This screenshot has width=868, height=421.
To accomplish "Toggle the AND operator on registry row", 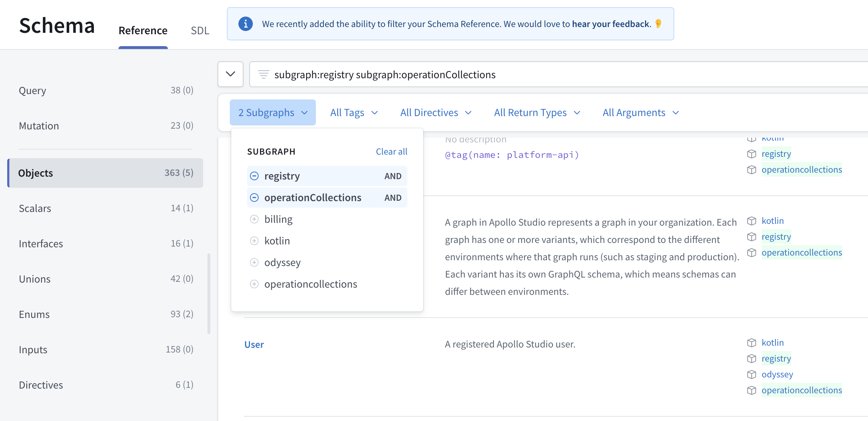I will coord(393,176).
